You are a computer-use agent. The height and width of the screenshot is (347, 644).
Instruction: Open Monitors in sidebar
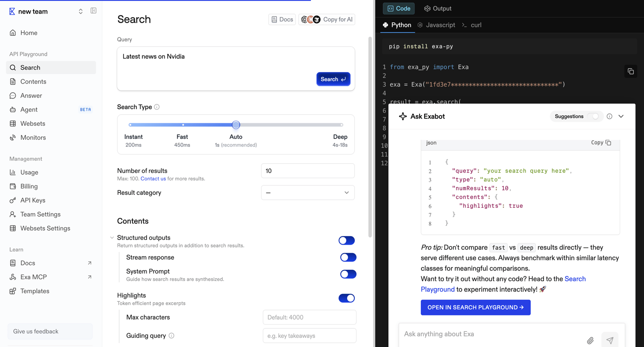(51, 138)
